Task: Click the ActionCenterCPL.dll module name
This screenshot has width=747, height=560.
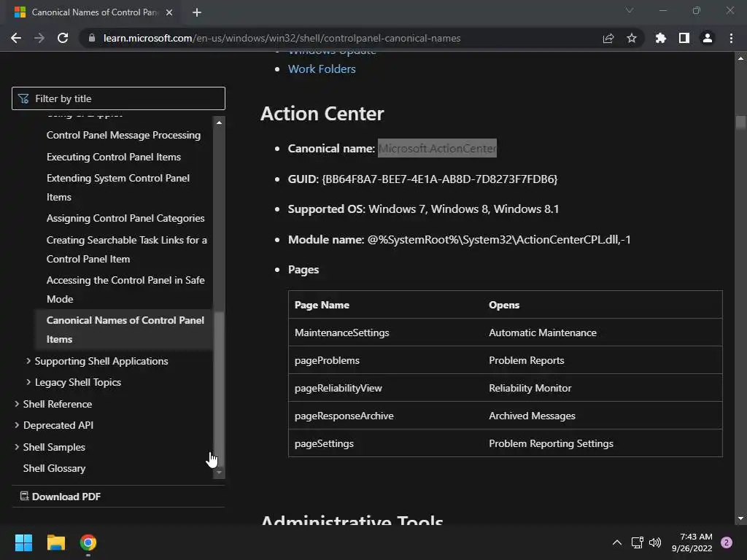Action: pos(499,239)
